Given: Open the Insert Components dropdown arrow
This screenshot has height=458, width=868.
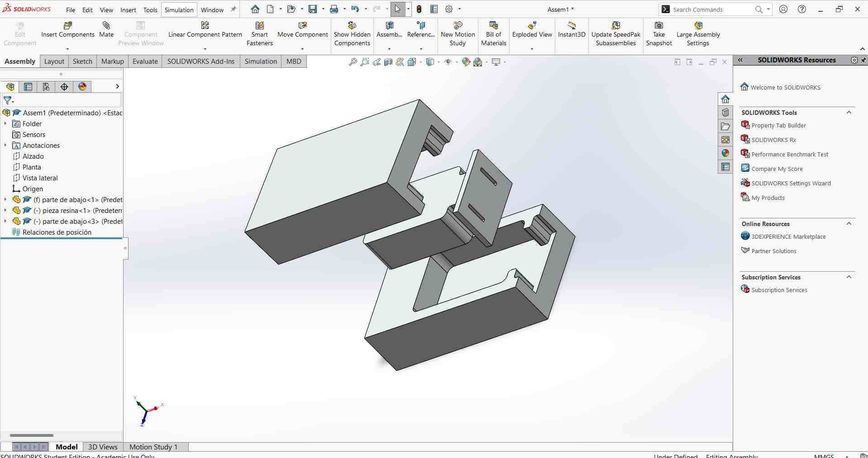Looking at the screenshot, I should pos(67,49).
